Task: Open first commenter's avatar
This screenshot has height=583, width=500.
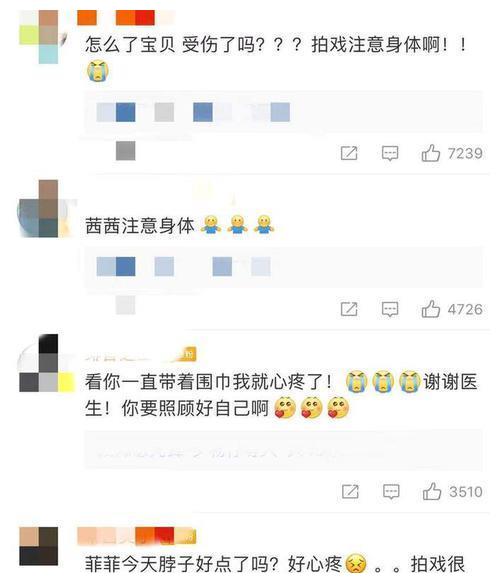Action: click(x=42, y=36)
